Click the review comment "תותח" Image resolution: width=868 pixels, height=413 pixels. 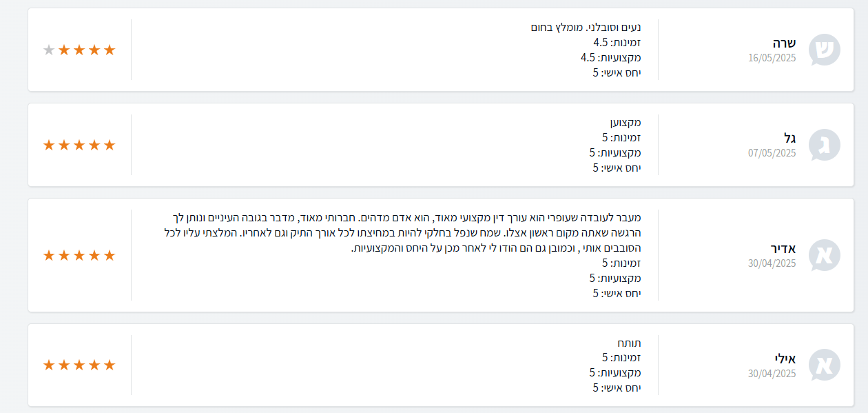pos(629,343)
